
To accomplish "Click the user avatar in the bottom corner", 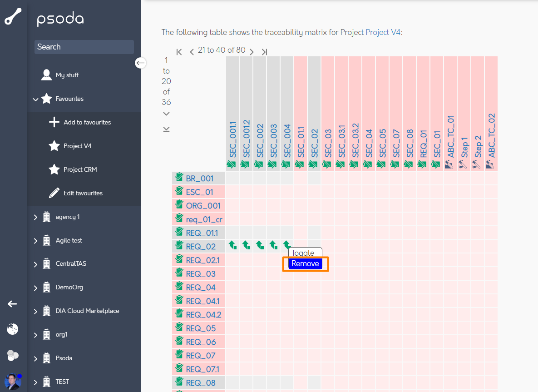I will [13, 381].
